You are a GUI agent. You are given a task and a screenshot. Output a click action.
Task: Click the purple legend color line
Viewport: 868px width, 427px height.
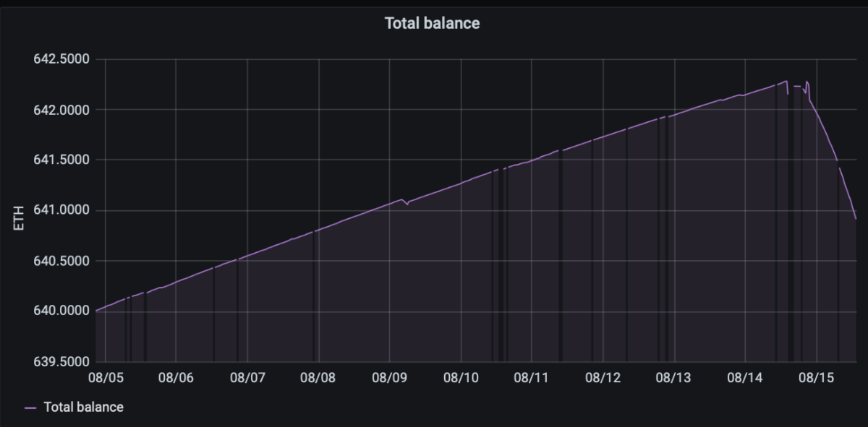pos(30,407)
